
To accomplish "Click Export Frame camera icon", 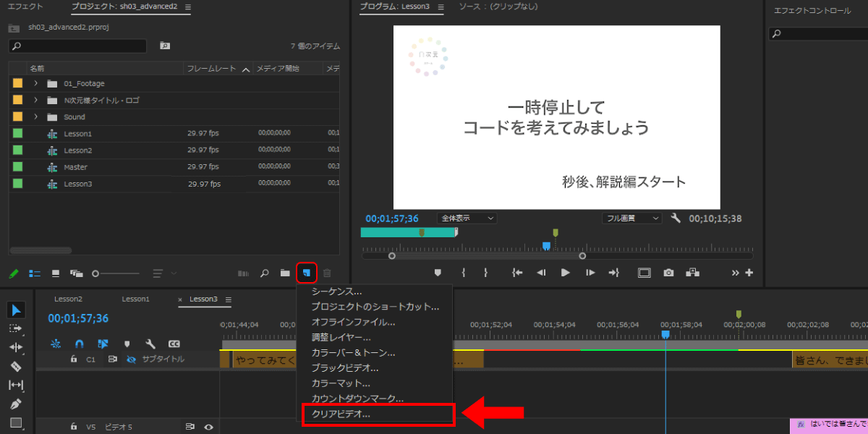I will [668, 273].
